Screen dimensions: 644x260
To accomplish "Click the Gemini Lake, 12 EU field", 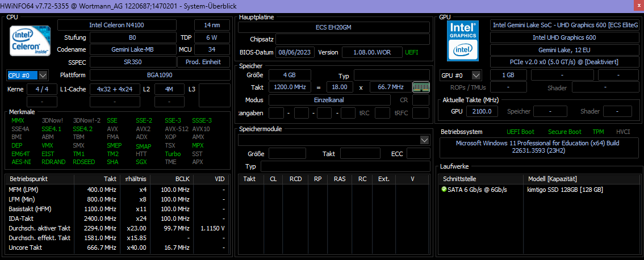I will 564,50.
